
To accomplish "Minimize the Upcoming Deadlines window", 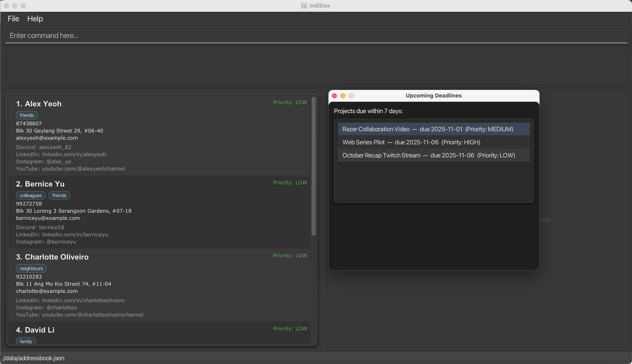I will 343,96.
